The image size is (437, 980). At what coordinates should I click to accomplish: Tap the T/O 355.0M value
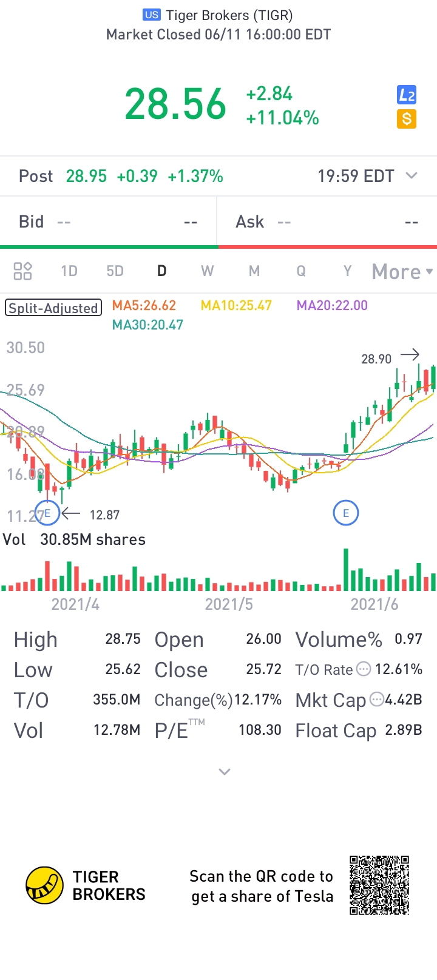117,700
